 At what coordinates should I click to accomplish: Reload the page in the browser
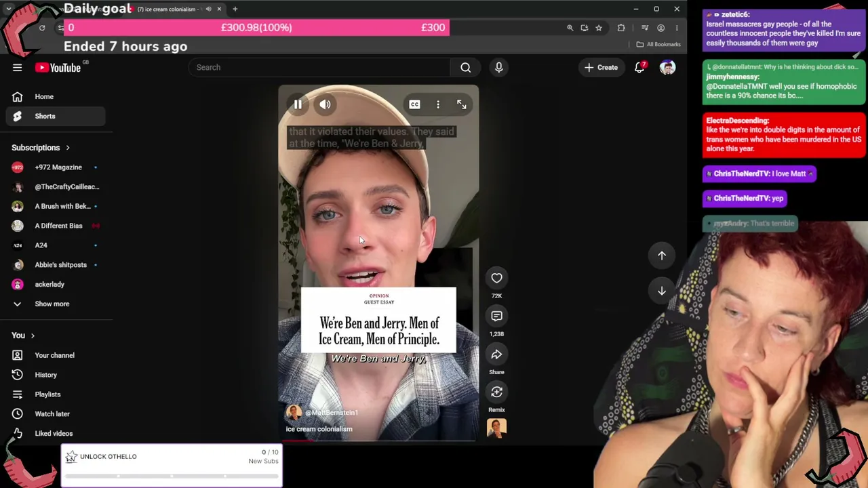(42, 28)
